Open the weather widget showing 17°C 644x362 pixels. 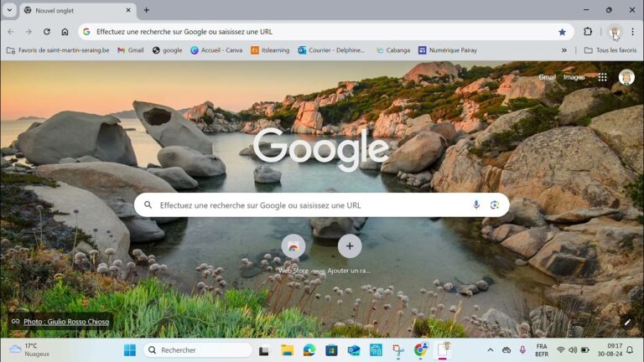click(29, 349)
